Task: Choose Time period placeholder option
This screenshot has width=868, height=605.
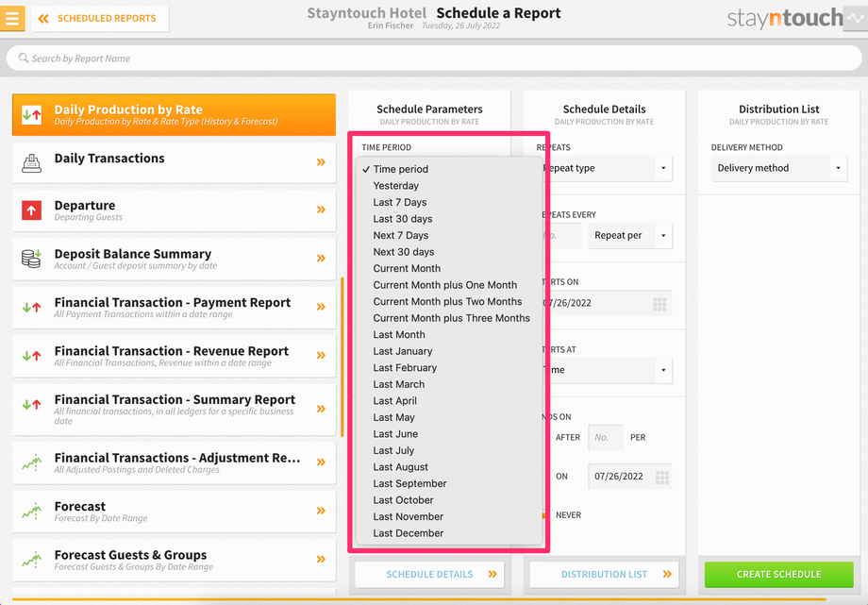Action: pyautogui.click(x=449, y=169)
